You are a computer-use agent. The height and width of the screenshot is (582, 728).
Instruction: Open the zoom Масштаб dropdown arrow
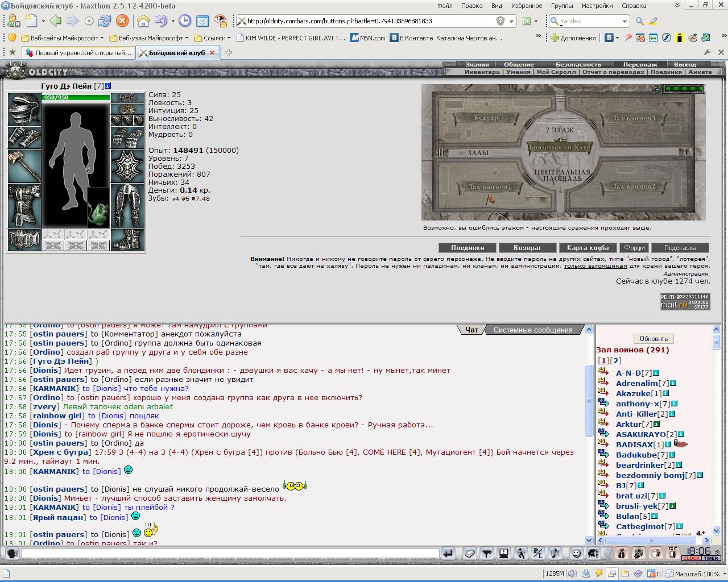(724, 574)
